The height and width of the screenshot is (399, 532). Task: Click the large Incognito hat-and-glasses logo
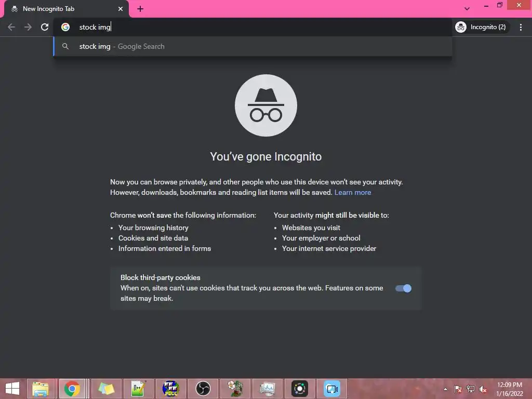pos(265,105)
